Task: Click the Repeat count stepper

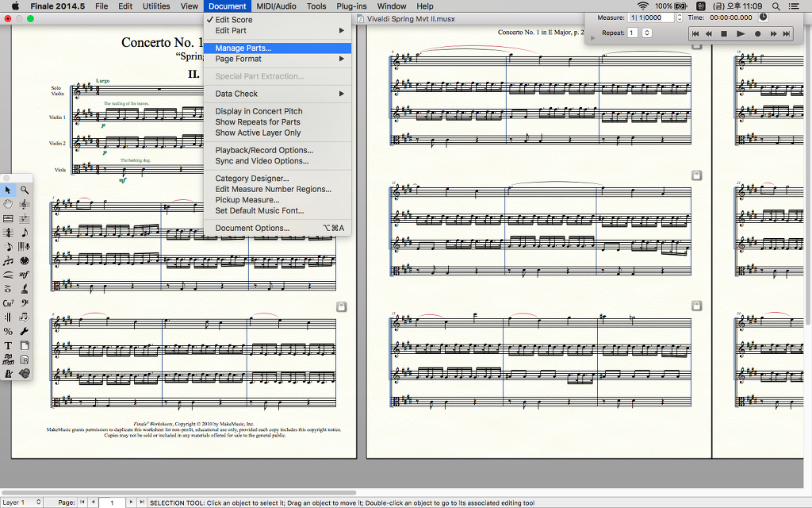Action: point(647,33)
